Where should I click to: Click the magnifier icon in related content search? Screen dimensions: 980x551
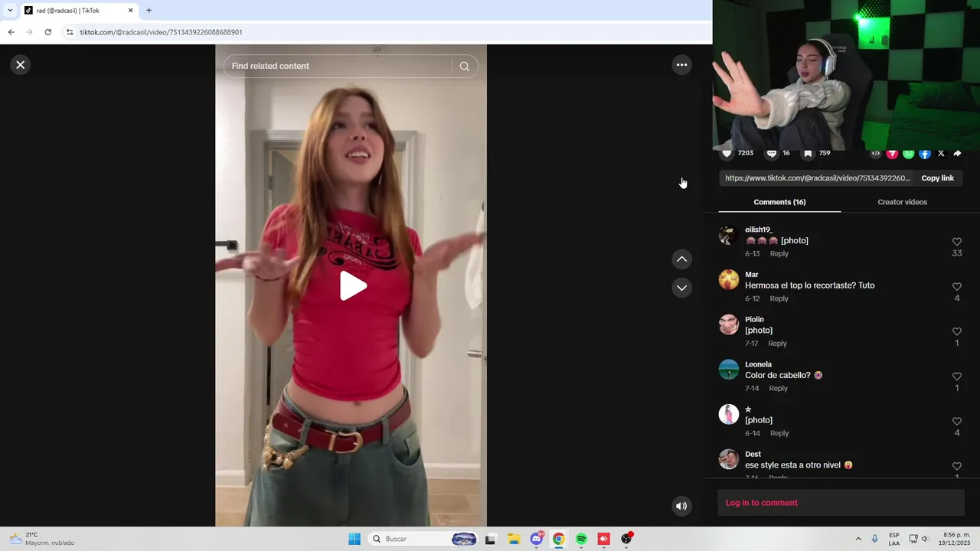point(464,67)
